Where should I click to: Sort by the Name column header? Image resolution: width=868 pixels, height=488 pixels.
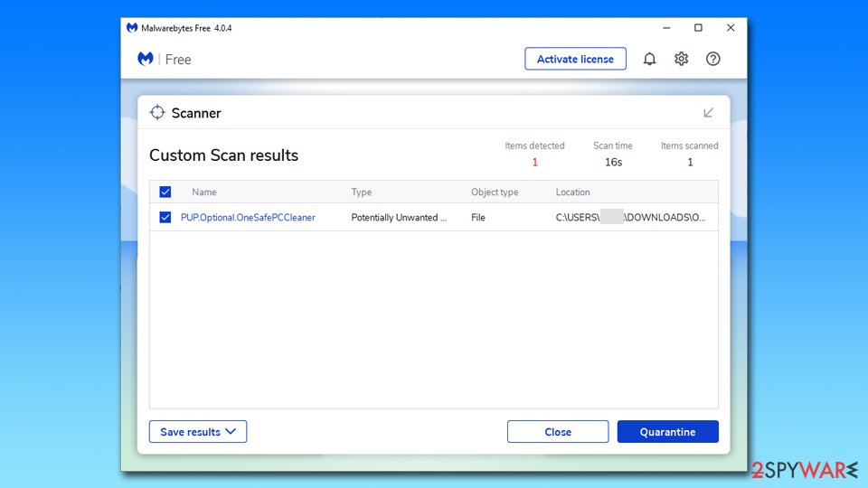(x=204, y=192)
